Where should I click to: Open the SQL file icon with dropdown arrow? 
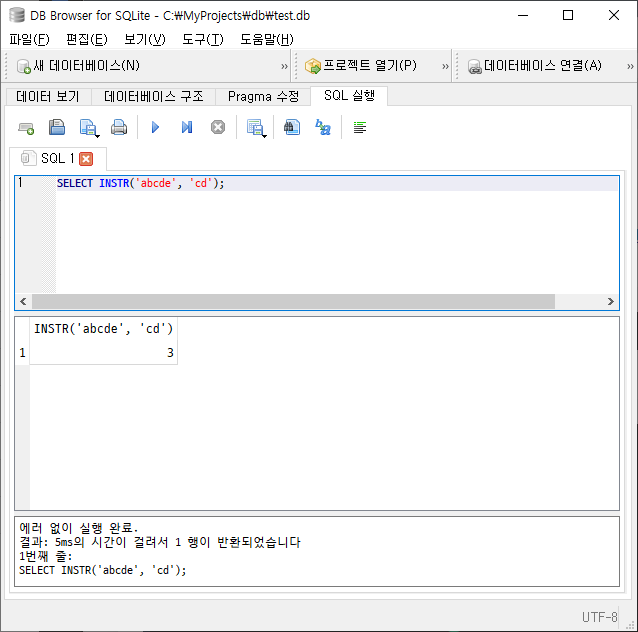click(x=89, y=128)
